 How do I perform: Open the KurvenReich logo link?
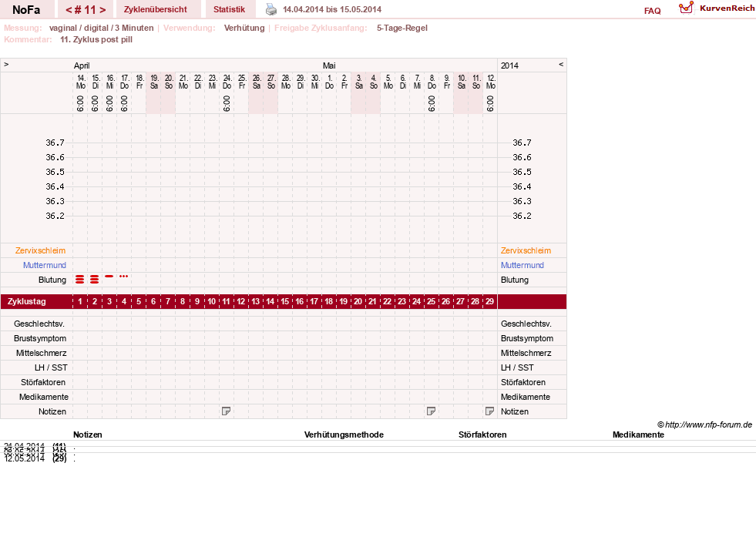click(x=717, y=8)
